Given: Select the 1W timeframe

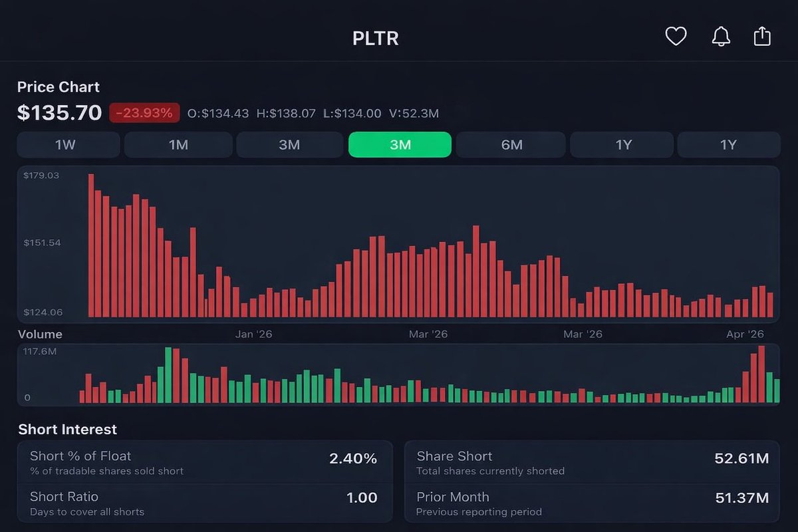Looking at the screenshot, I should pyautogui.click(x=68, y=144).
